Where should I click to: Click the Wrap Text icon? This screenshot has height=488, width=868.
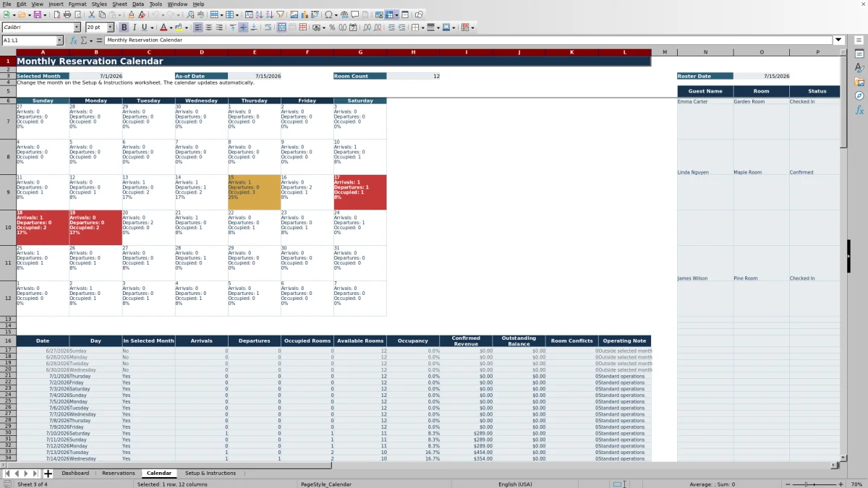[268, 27]
